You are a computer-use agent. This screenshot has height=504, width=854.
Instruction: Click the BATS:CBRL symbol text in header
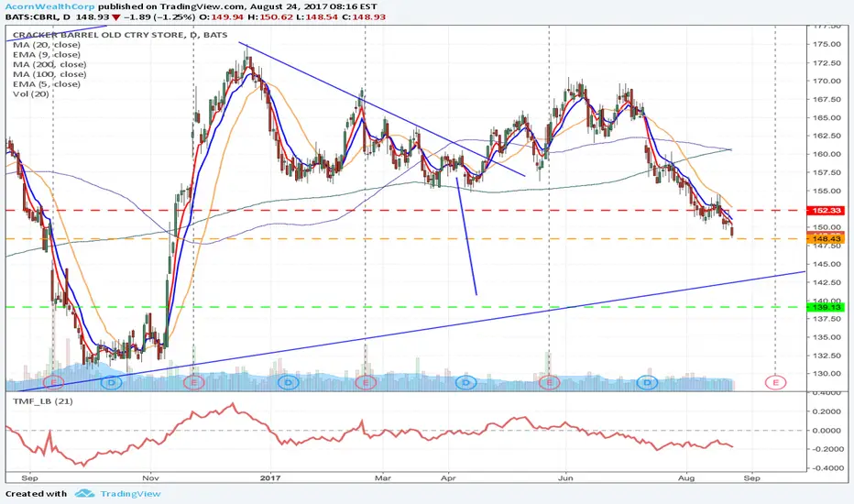(x=31, y=16)
